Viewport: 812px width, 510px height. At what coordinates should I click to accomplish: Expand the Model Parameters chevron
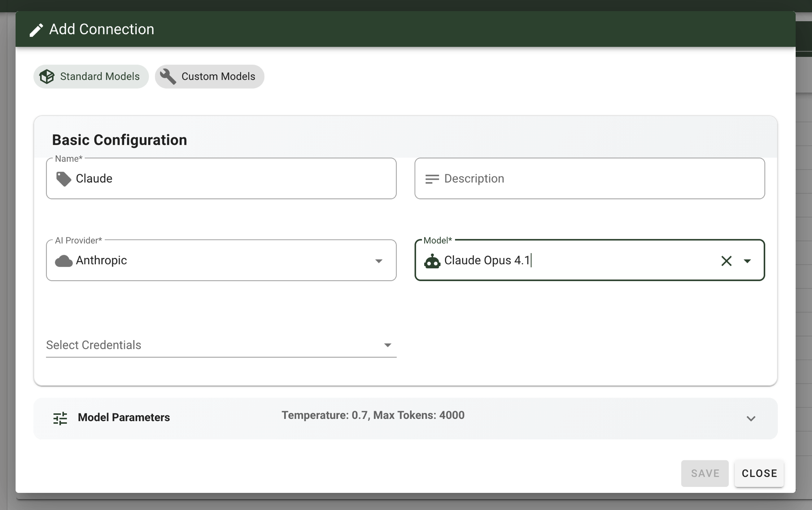click(751, 419)
